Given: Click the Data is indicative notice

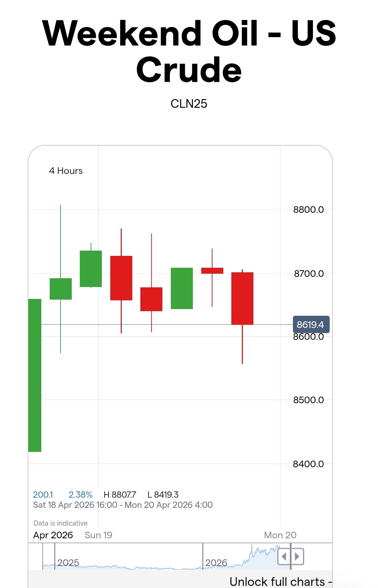Looking at the screenshot, I should click(x=61, y=523).
